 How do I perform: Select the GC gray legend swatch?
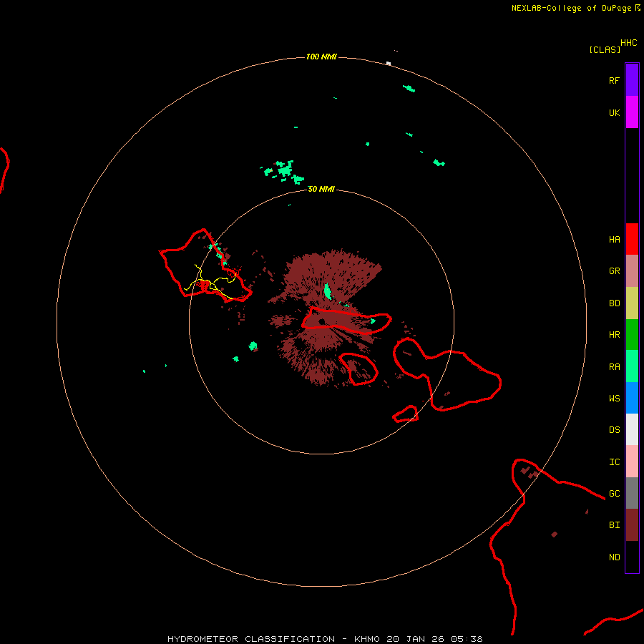coord(632,493)
